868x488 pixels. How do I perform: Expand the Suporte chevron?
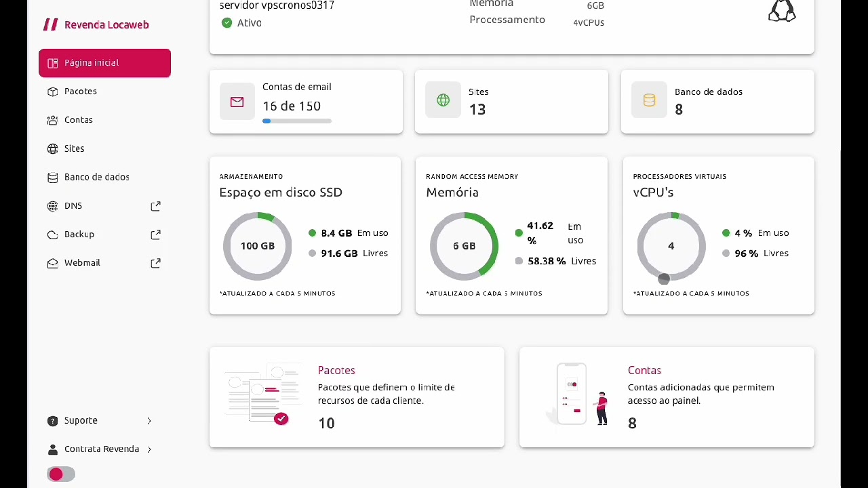(149, 421)
